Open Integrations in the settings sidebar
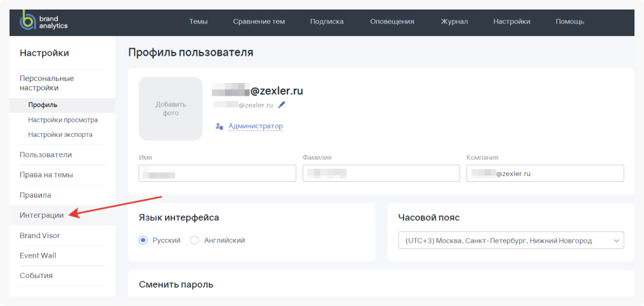The image size is (644, 306). [x=42, y=215]
